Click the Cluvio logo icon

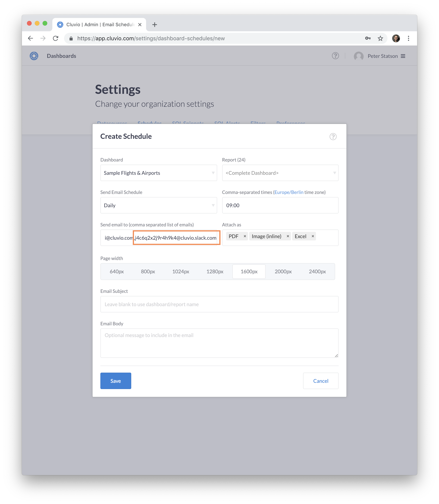coord(34,56)
